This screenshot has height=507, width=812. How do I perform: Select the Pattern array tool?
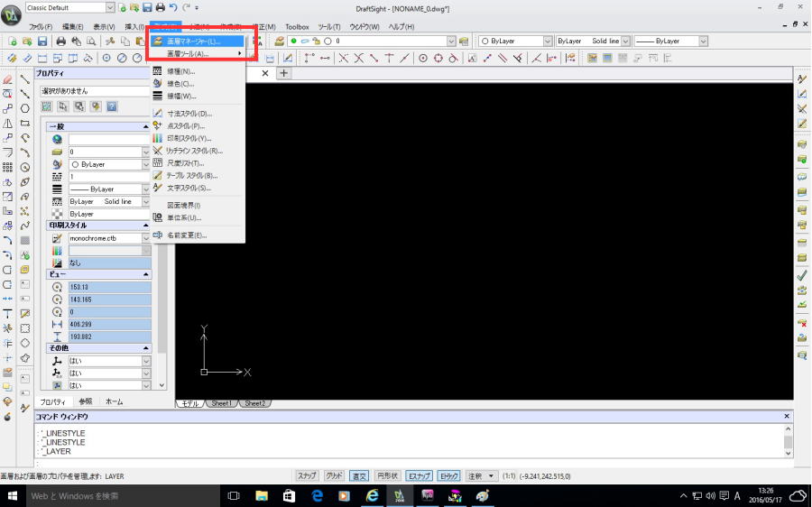coord(7,167)
